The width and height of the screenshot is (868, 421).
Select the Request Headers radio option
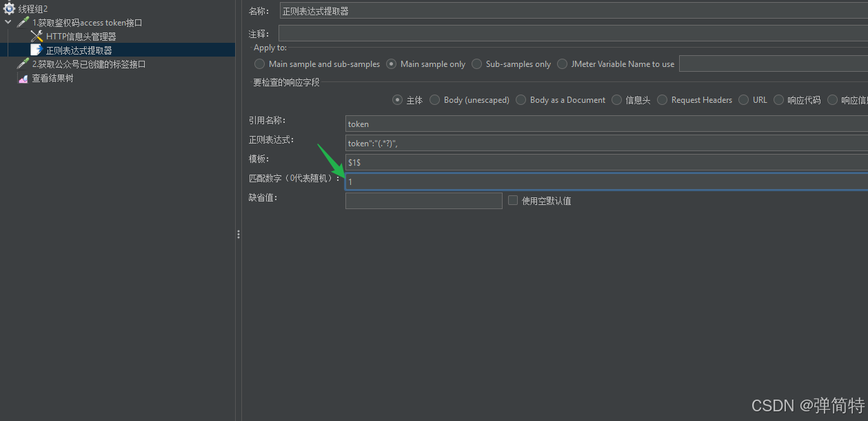[662, 99]
